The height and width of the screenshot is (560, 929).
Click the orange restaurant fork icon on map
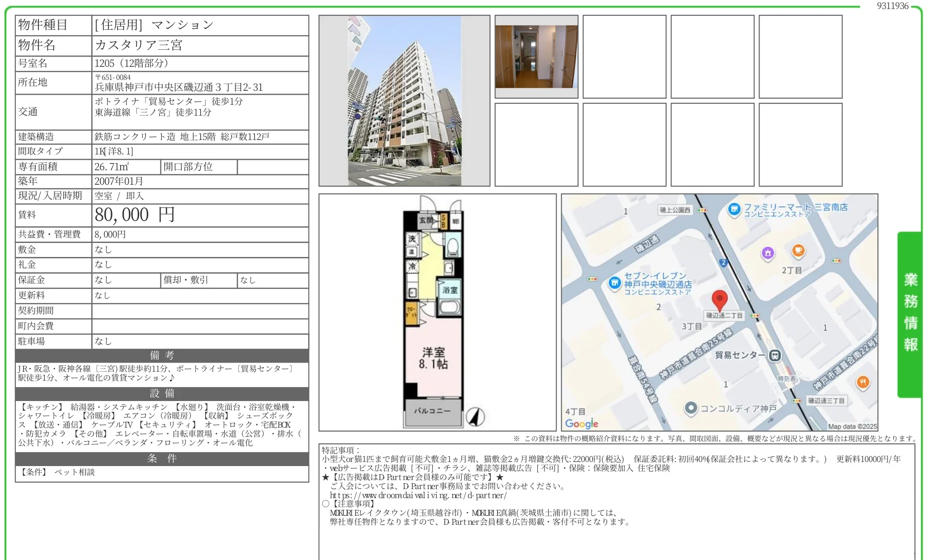[863, 382]
